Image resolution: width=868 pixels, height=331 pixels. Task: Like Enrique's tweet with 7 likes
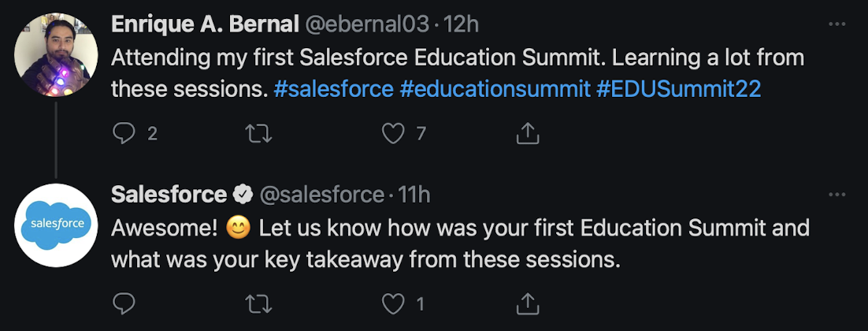(393, 134)
